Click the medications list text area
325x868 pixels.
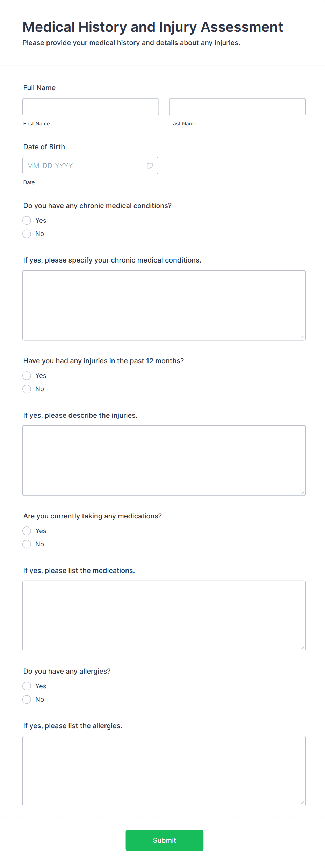click(164, 615)
